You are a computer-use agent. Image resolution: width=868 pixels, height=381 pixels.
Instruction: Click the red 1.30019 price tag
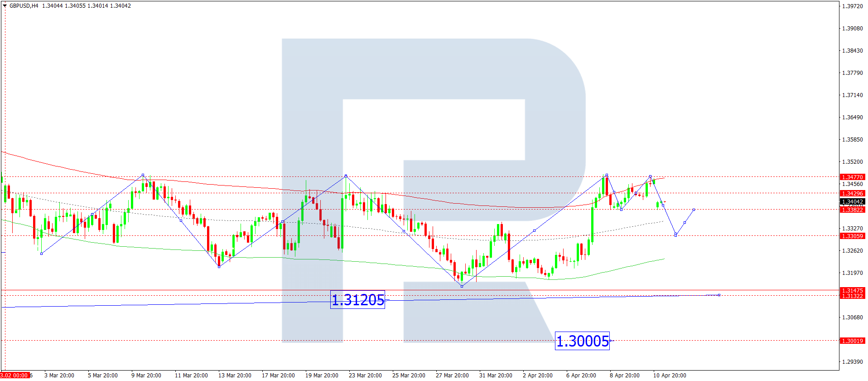tap(852, 341)
